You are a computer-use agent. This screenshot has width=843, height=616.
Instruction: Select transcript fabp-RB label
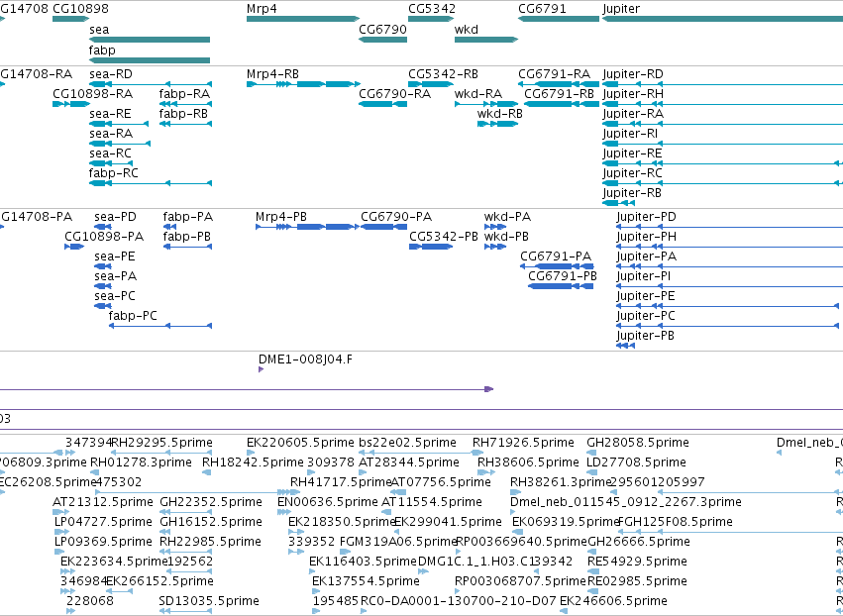click(x=183, y=114)
